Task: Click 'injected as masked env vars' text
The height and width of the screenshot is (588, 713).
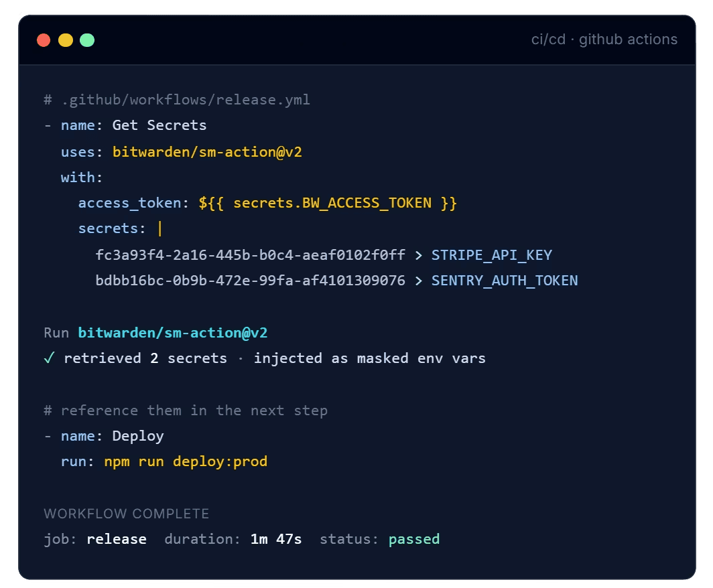Action: (370, 358)
